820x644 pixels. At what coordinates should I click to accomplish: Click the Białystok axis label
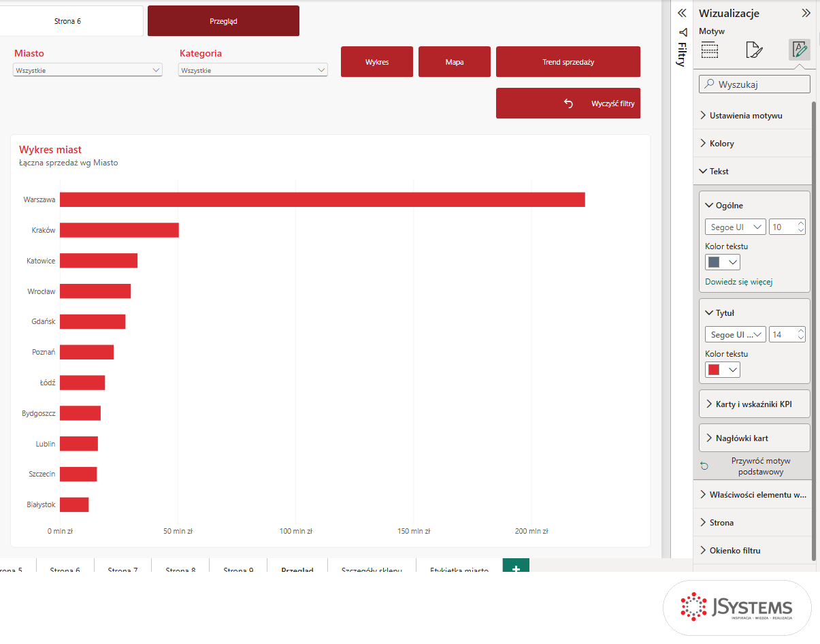point(41,504)
